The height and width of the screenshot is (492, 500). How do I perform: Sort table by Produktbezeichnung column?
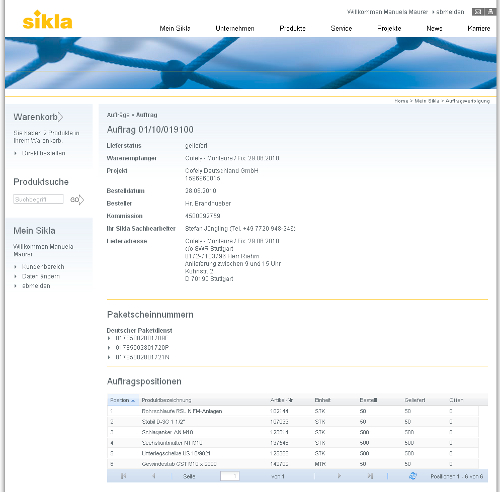coord(166,400)
